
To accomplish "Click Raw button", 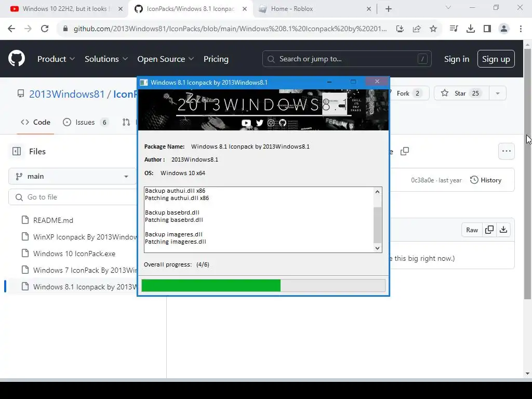I will tap(472, 230).
